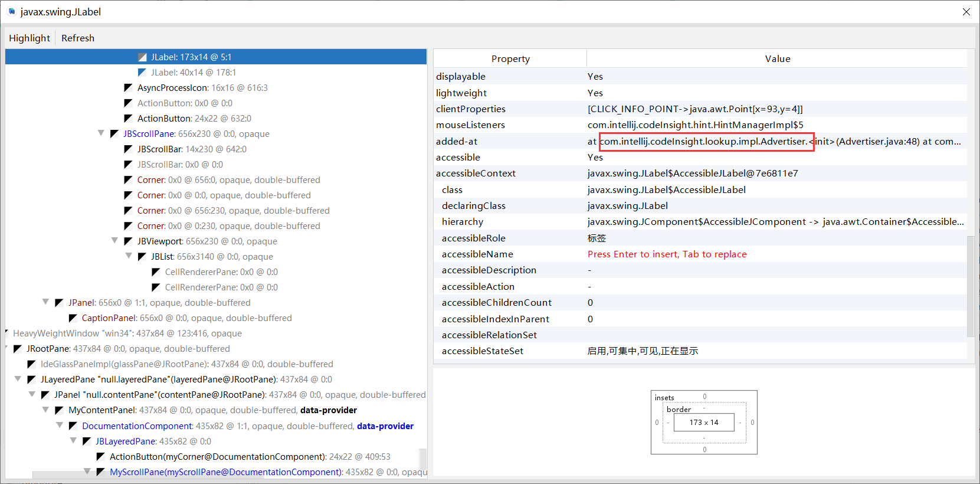Click the properties table vertical scrollbar
The image size is (980, 484).
point(971,286)
